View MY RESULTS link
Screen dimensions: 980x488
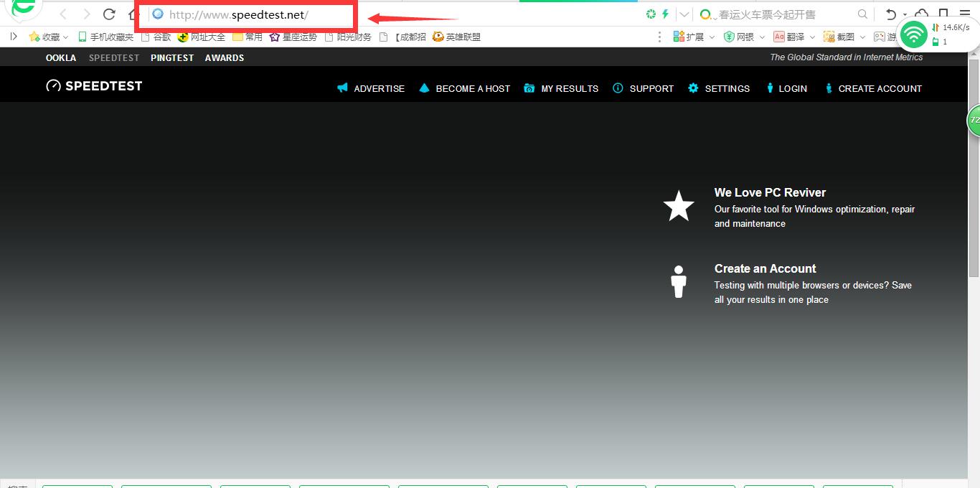[x=570, y=88]
